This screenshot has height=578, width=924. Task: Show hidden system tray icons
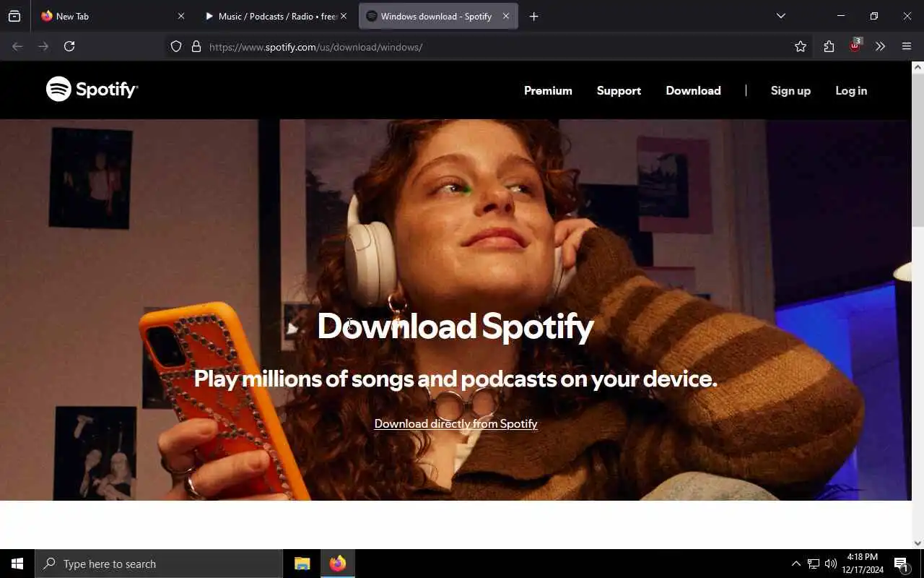[x=796, y=564]
